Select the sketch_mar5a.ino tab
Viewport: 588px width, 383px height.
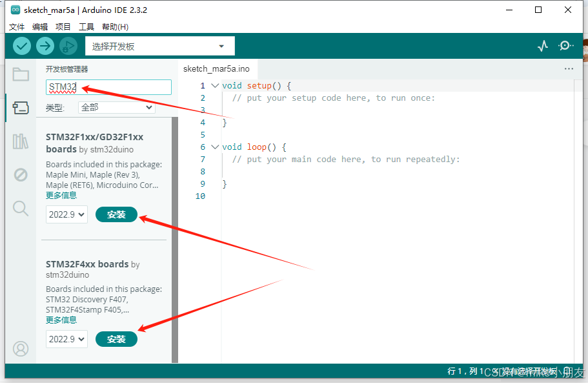pyautogui.click(x=216, y=68)
